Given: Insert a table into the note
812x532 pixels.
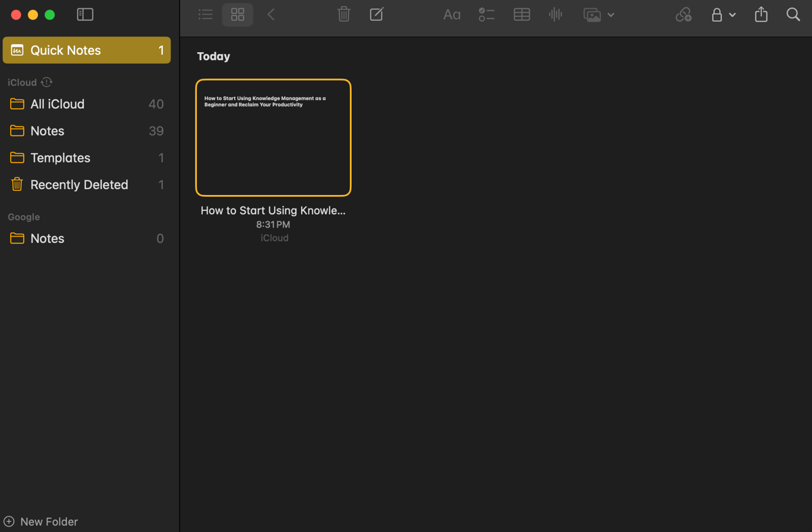Looking at the screenshot, I should (x=521, y=14).
